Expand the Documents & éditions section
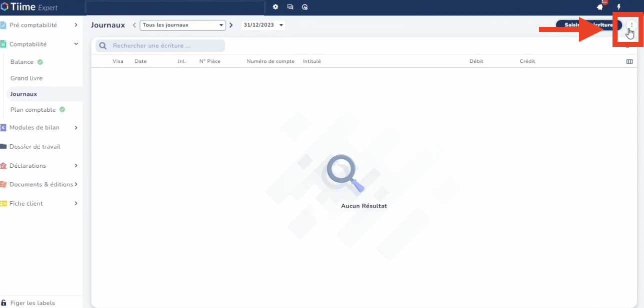 (76, 185)
